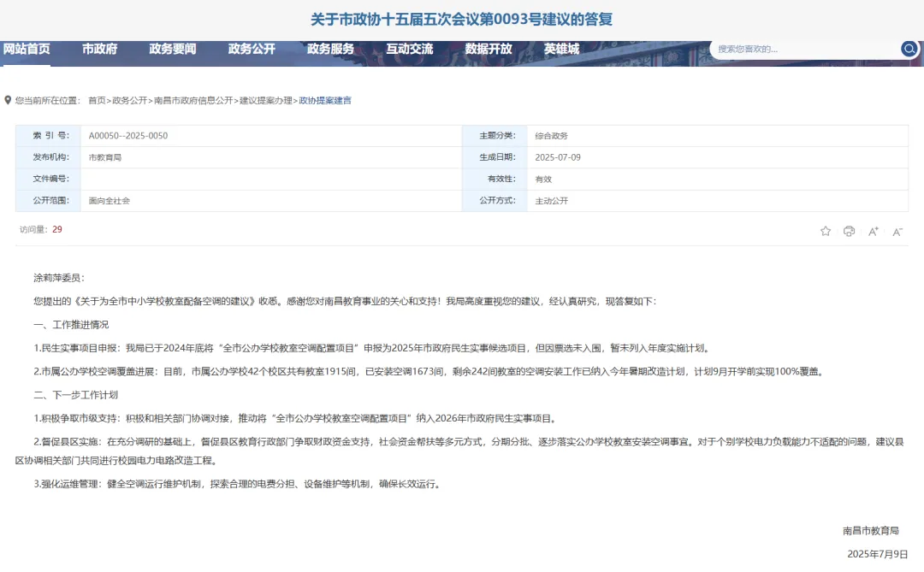This screenshot has width=924, height=572.
Task: Open the 政务要闻 nav item
Action: pyautogui.click(x=173, y=49)
